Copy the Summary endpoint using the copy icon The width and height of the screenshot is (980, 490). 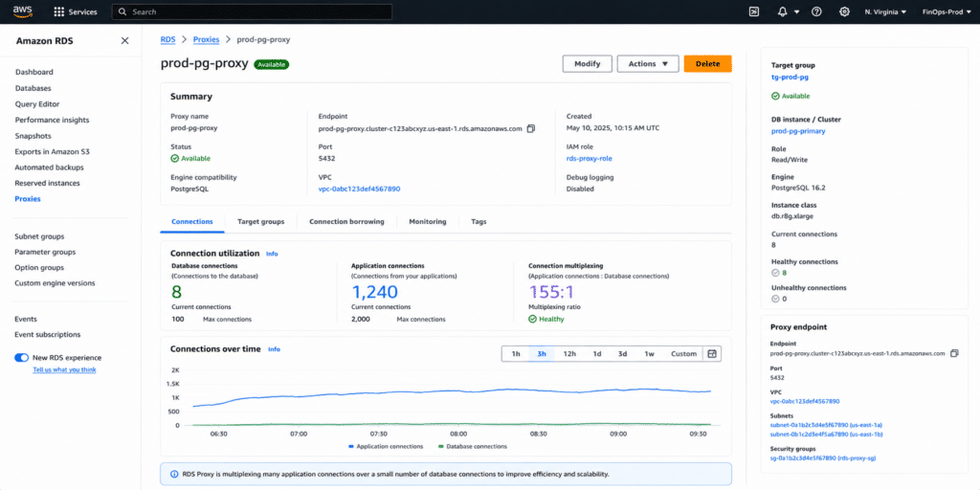(x=531, y=129)
